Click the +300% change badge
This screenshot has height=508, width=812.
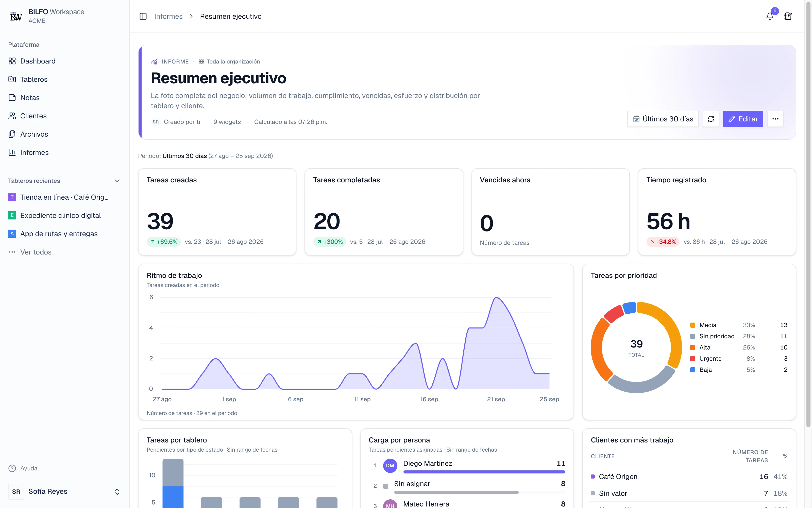330,242
